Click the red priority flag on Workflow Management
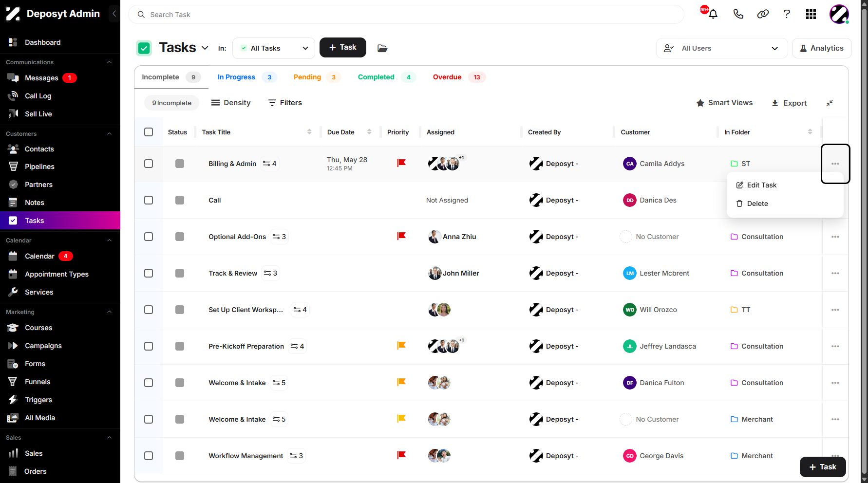Viewport: 868px width, 483px height. (401, 455)
